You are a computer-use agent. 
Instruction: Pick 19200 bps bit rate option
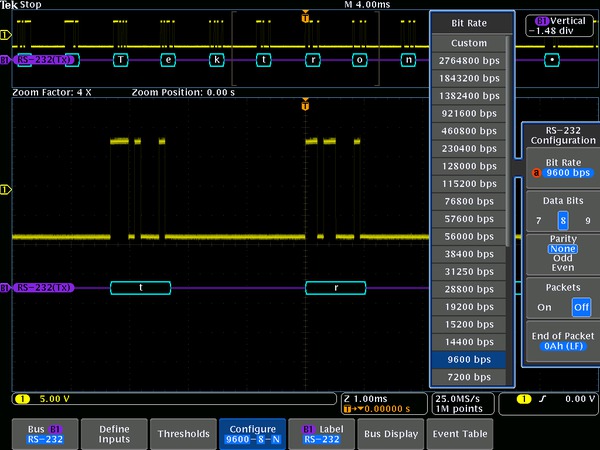point(469,307)
